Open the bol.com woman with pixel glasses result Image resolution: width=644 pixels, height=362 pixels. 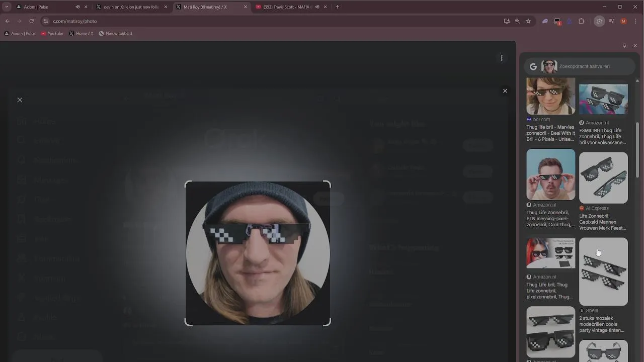coord(551,96)
